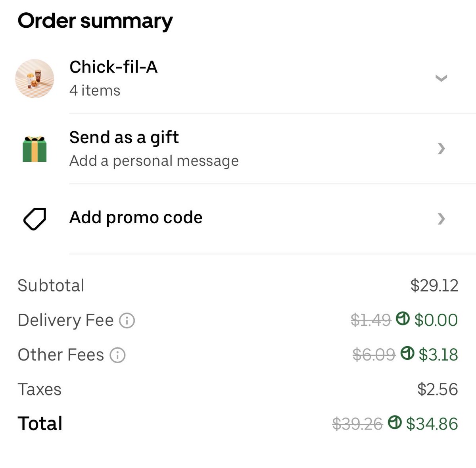
Task: Click the Other Fees label
Action: [61, 355]
